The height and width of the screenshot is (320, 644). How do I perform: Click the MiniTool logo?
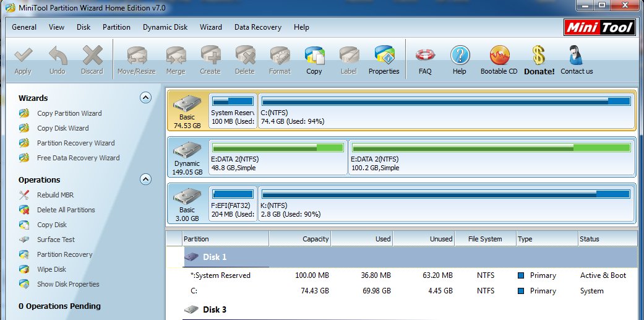599,27
